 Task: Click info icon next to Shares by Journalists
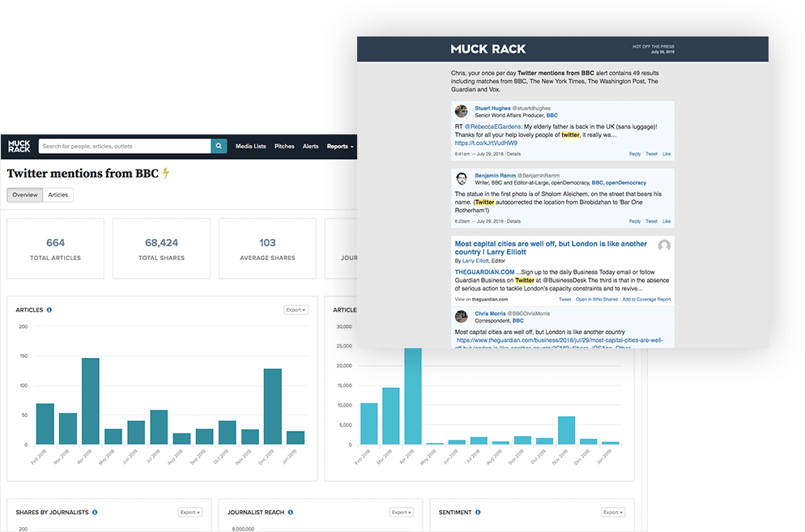(x=95, y=512)
